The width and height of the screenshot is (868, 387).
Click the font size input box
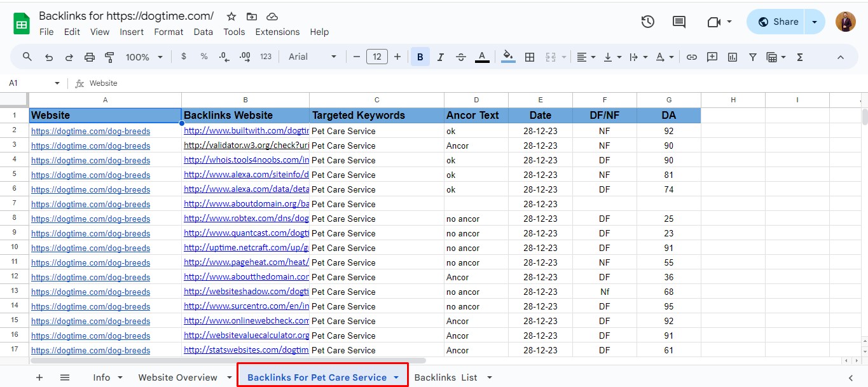pos(377,57)
